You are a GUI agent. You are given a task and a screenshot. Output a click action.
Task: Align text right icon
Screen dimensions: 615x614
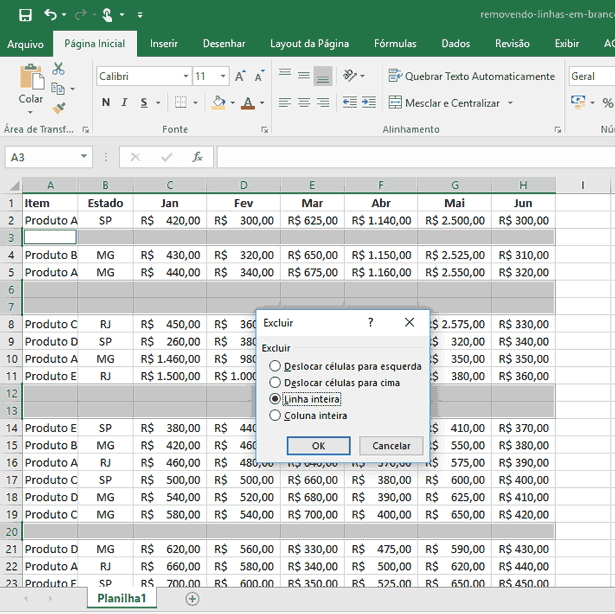click(x=323, y=103)
